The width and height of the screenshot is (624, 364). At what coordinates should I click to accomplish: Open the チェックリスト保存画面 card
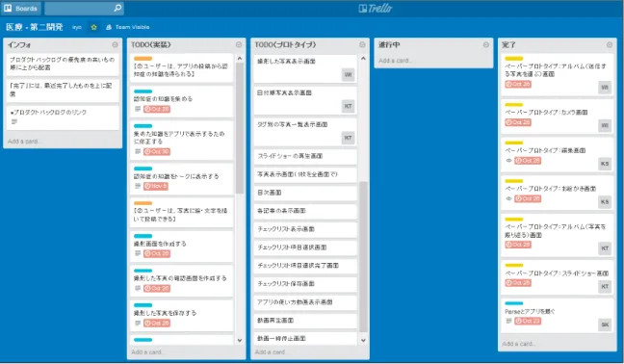305,284
